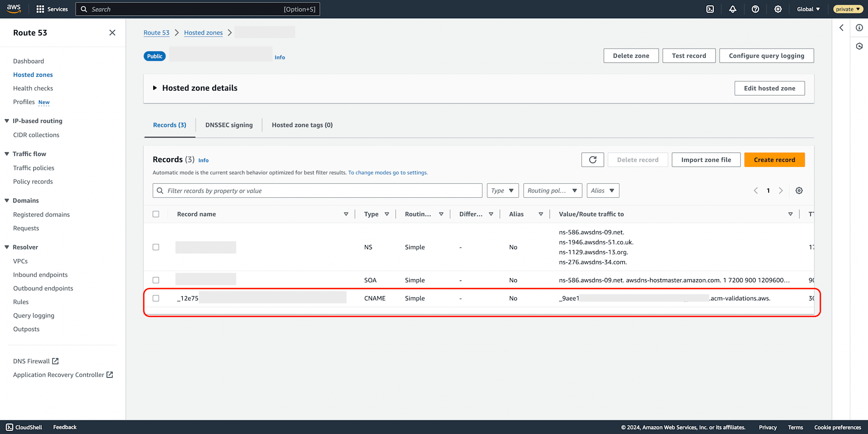
Task: Switch to Hosted zone tags (0) tab
Action: pos(302,125)
